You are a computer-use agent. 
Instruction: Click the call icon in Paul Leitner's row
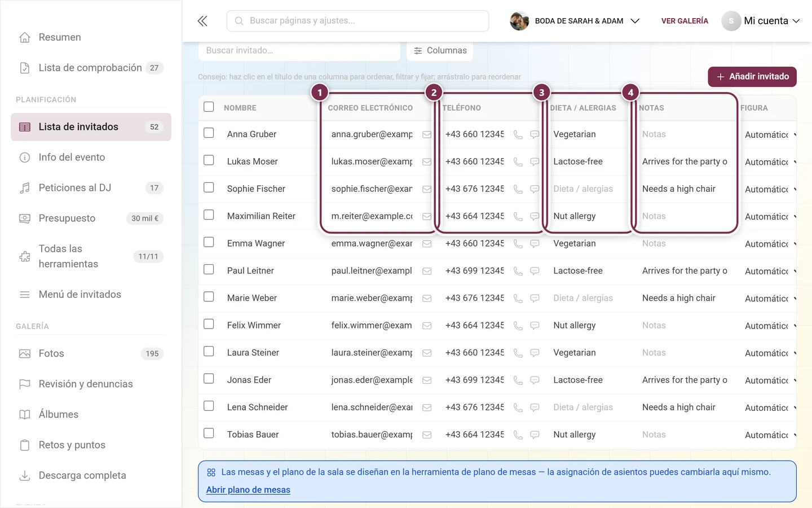[518, 271]
